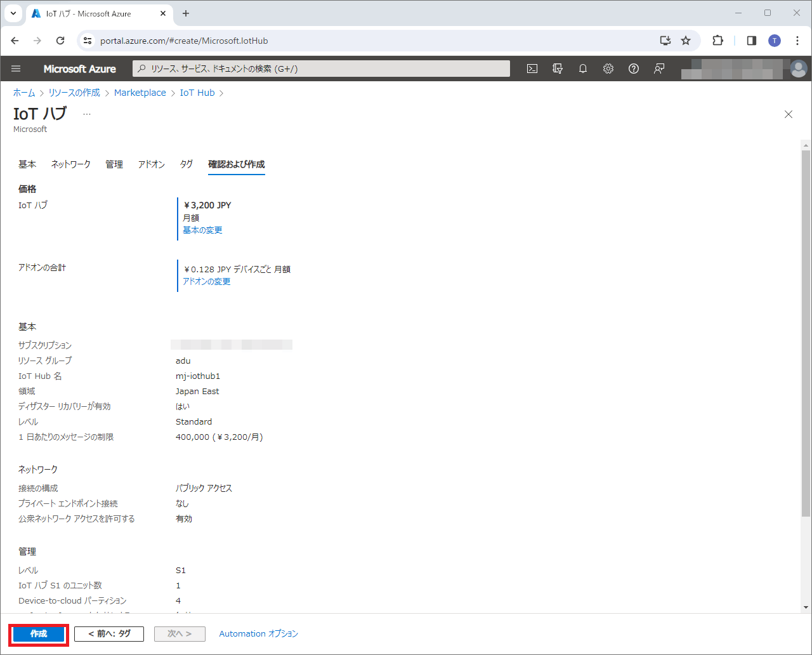The height and width of the screenshot is (655, 812).
Task: Open the notifications bell
Action: click(x=583, y=69)
